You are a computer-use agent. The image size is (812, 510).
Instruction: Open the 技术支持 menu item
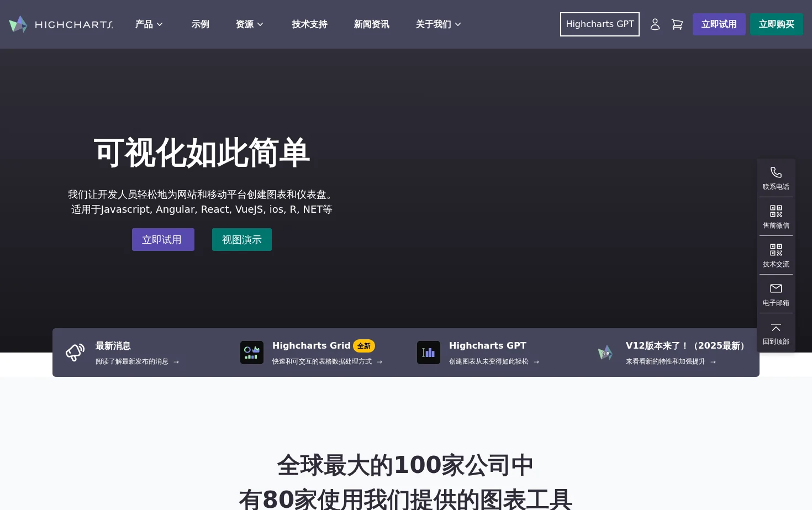(310, 24)
